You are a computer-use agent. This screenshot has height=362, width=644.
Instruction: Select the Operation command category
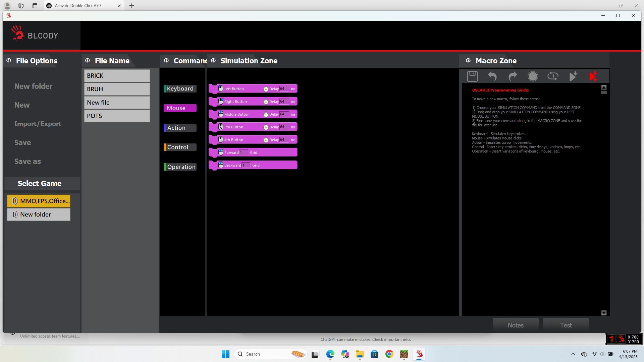tap(180, 167)
